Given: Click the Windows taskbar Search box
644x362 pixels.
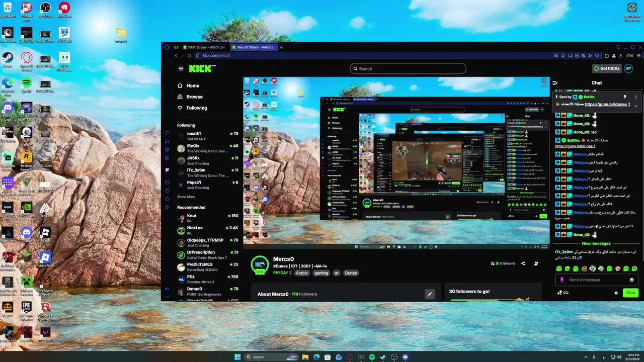Looking at the screenshot, I should pyautogui.click(x=272, y=357).
